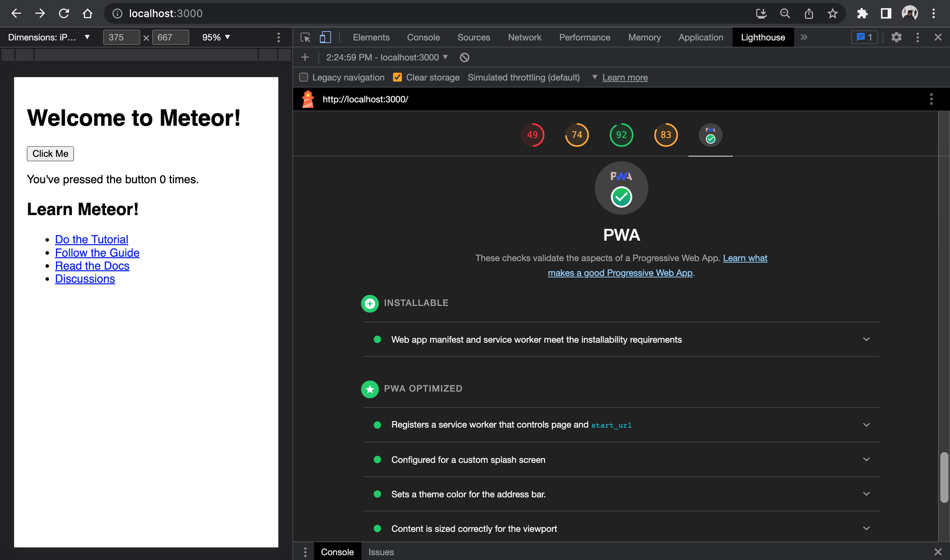Viewport: 950px width, 560px height.
Task: Click the inspect element picker icon
Action: coord(305,37)
